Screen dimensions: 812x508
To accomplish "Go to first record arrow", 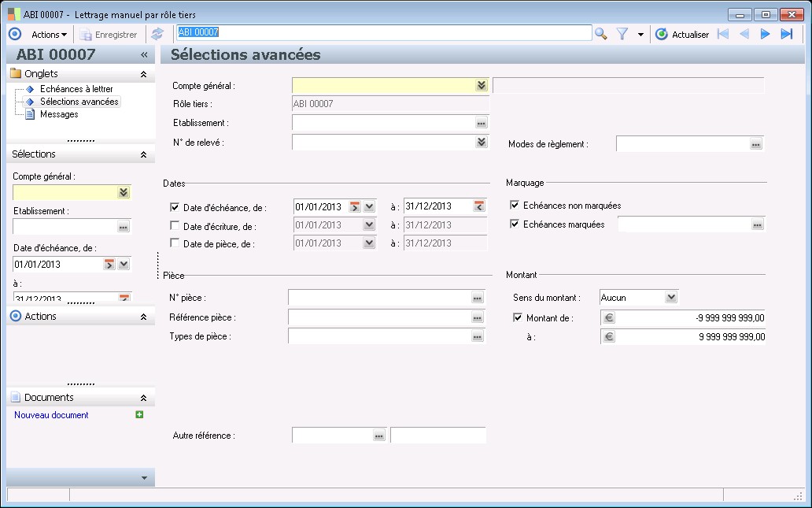I will coord(723,34).
